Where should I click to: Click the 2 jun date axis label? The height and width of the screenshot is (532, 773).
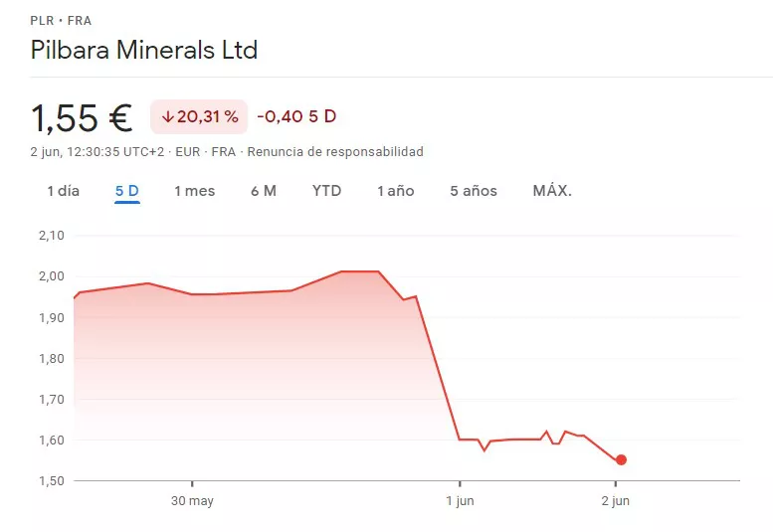click(x=615, y=501)
